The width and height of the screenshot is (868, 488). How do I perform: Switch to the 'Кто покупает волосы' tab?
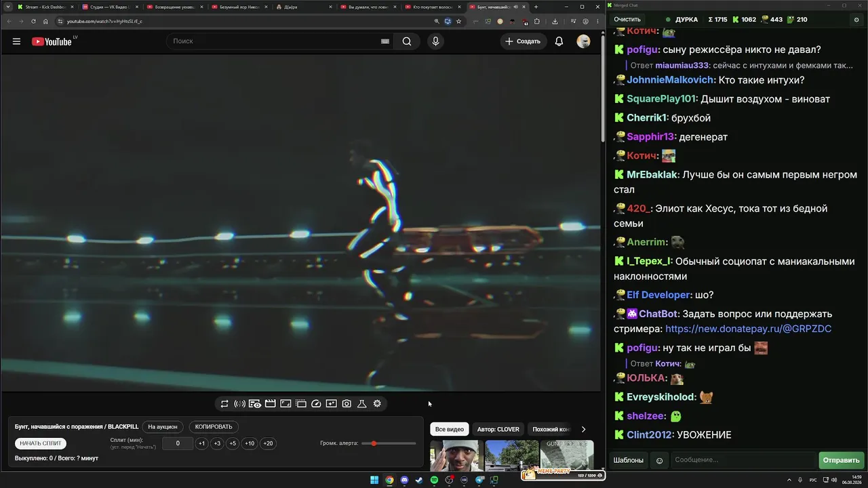coord(433,7)
